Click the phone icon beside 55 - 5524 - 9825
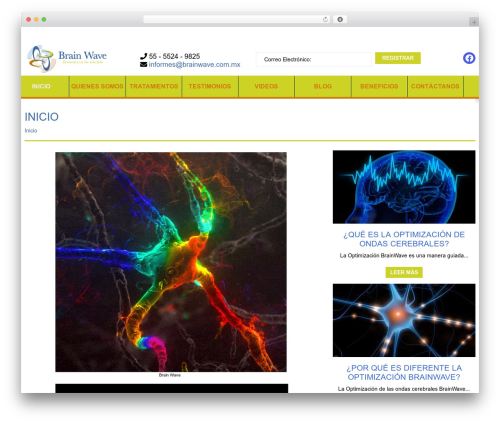Viewport: 500px width, 423px height. (x=143, y=56)
